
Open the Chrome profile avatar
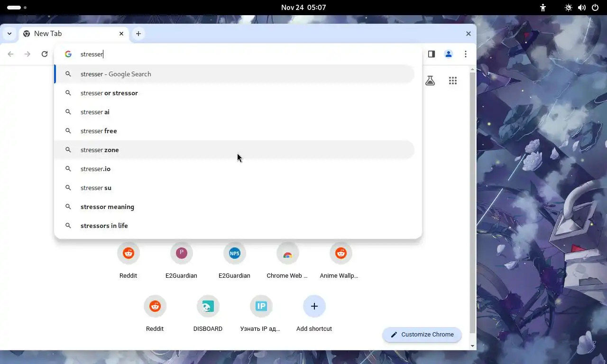(449, 54)
